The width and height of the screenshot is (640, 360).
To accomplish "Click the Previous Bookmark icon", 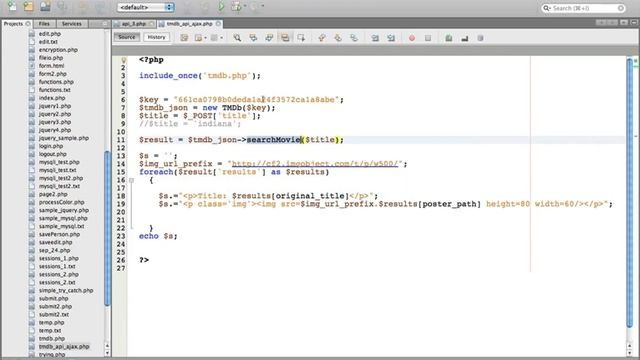I will click(x=322, y=38).
